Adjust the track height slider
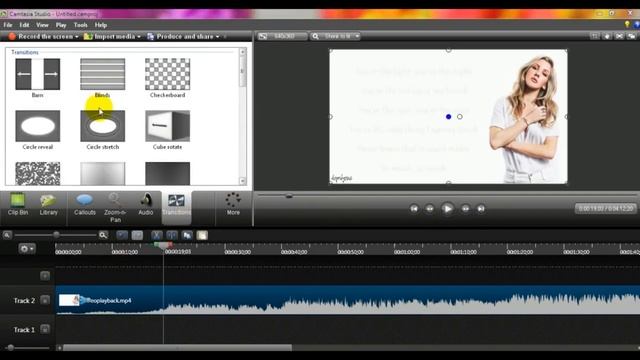This screenshot has height=360, width=640. [x=11, y=348]
